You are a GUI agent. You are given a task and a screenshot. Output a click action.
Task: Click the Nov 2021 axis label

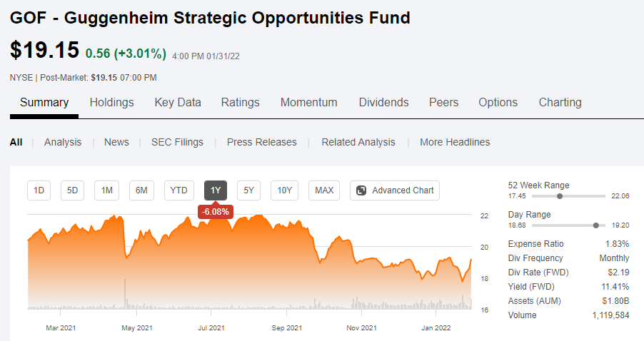361,328
